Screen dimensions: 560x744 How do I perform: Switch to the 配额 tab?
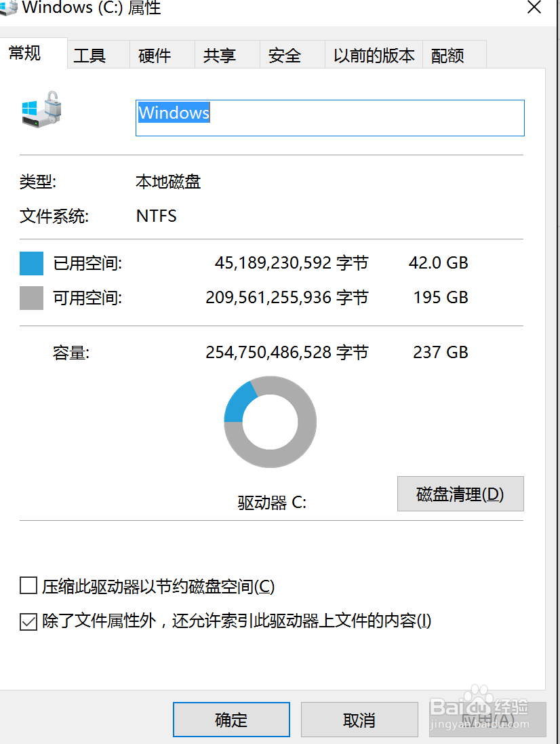pos(454,55)
